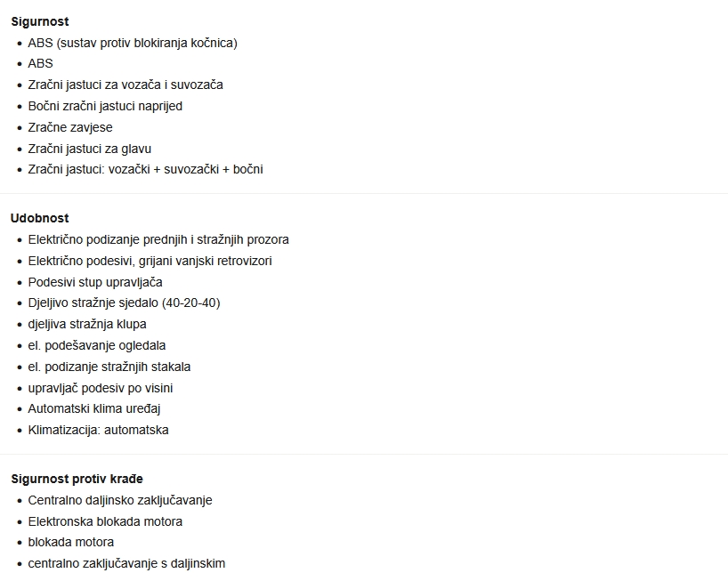Click the djeljiva stražnja klupa item

pos(87,324)
